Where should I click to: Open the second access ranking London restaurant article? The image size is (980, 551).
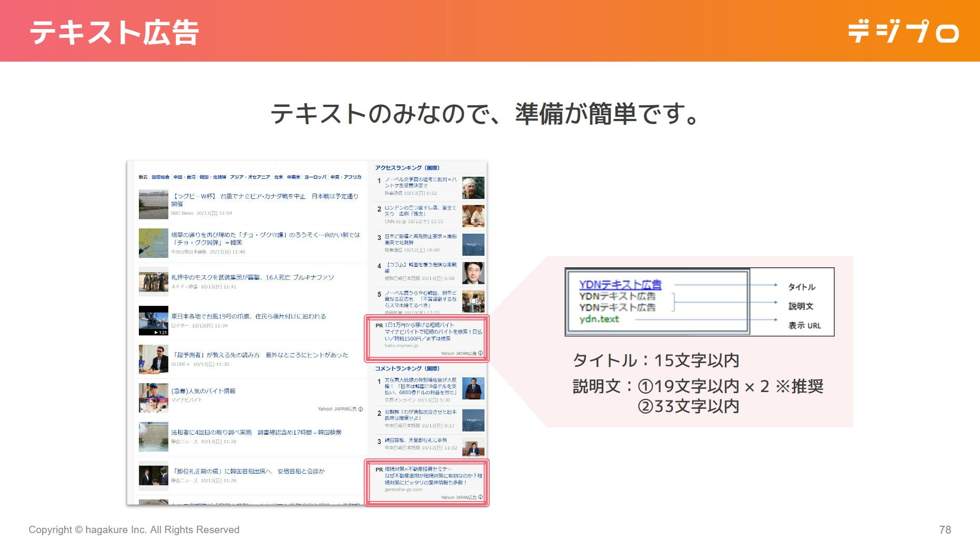pos(420,211)
